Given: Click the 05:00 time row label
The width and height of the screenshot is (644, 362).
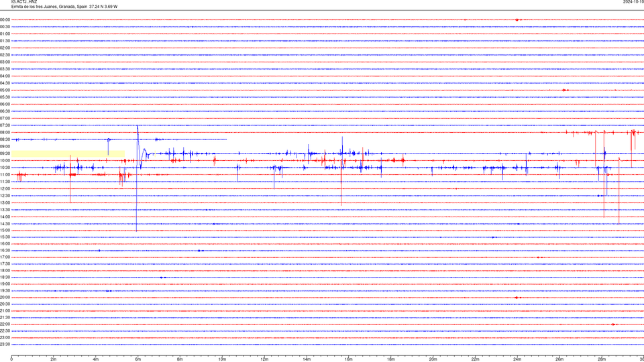Looking at the screenshot, I should click(5, 90).
